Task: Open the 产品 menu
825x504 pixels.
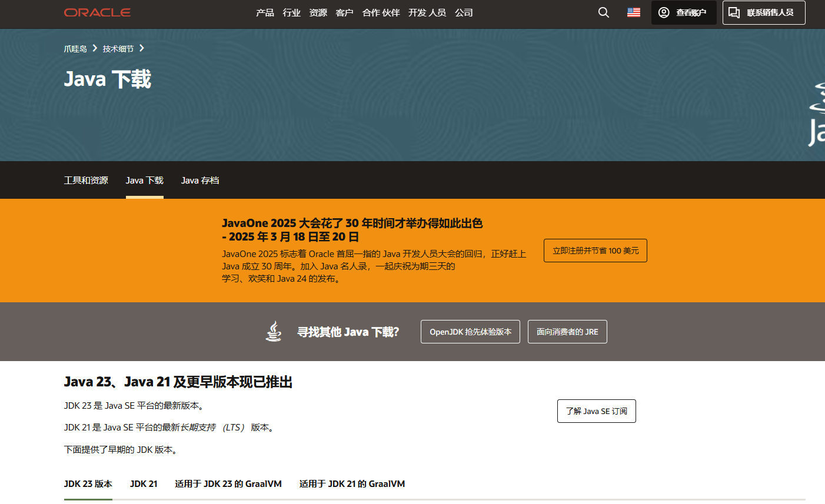Action: click(x=265, y=12)
